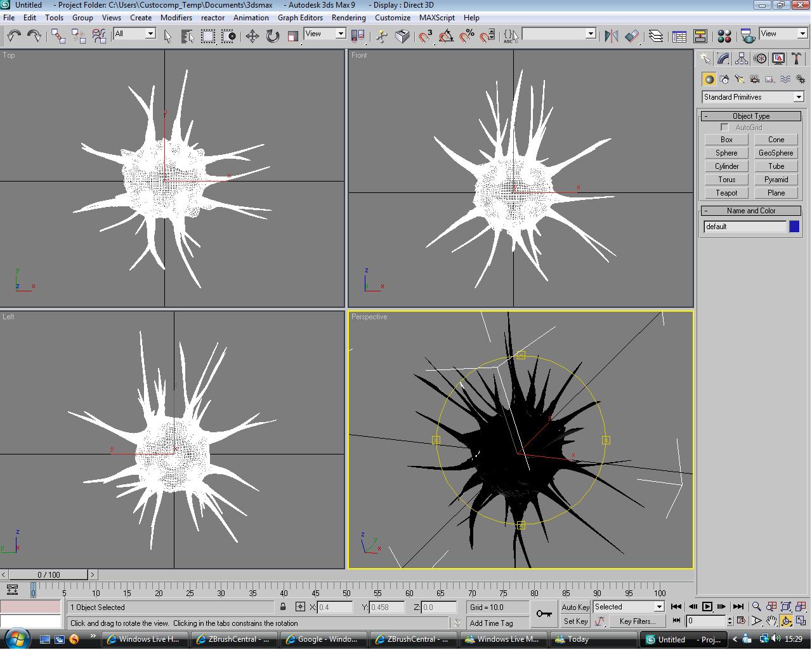Collapse the Object Type rollout

pyautogui.click(x=751, y=116)
